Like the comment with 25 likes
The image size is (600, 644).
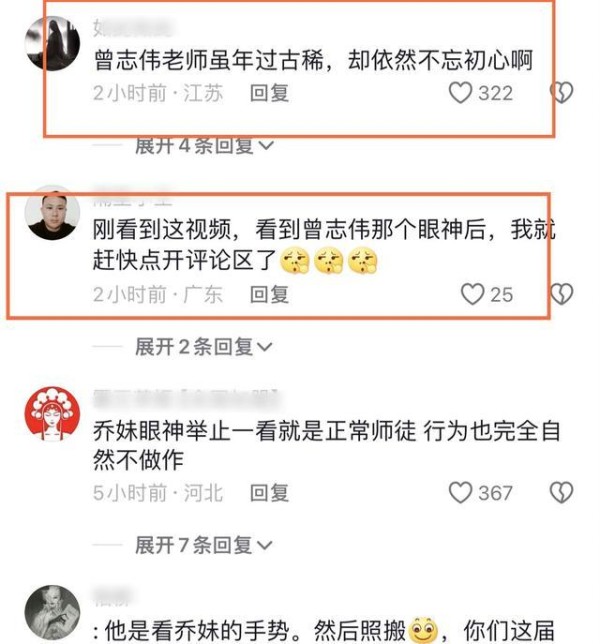473,294
